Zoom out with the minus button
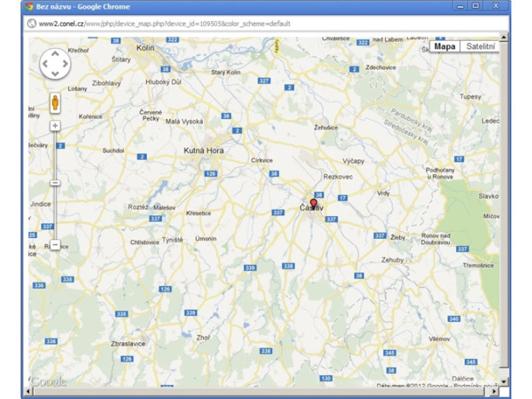The width and height of the screenshot is (532, 399). [55, 245]
